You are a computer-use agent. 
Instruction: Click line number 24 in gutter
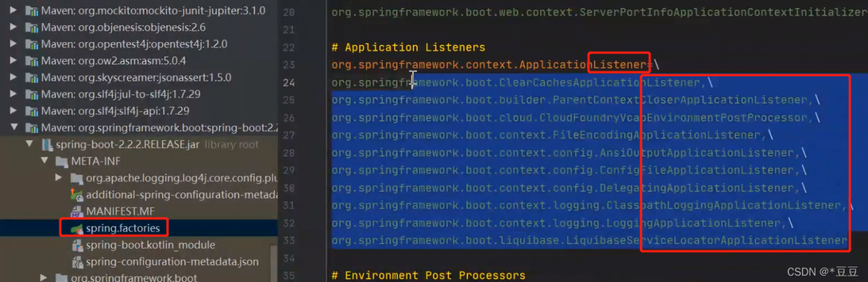pos(289,83)
